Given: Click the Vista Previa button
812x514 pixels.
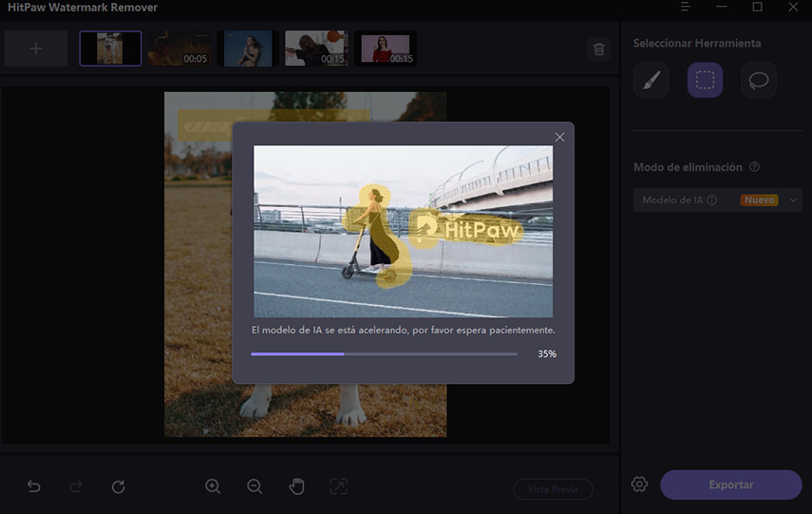Looking at the screenshot, I should coord(553,489).
